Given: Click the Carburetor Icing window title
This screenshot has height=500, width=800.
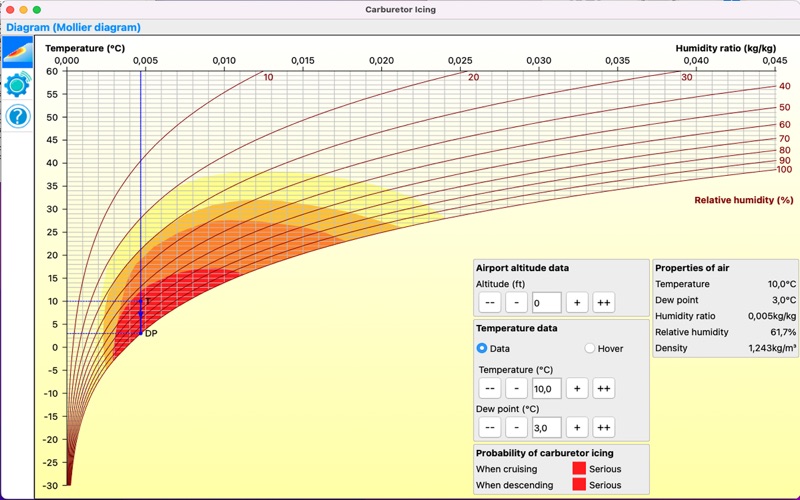Looking at the screenshot, I should [x=401, y=10].
